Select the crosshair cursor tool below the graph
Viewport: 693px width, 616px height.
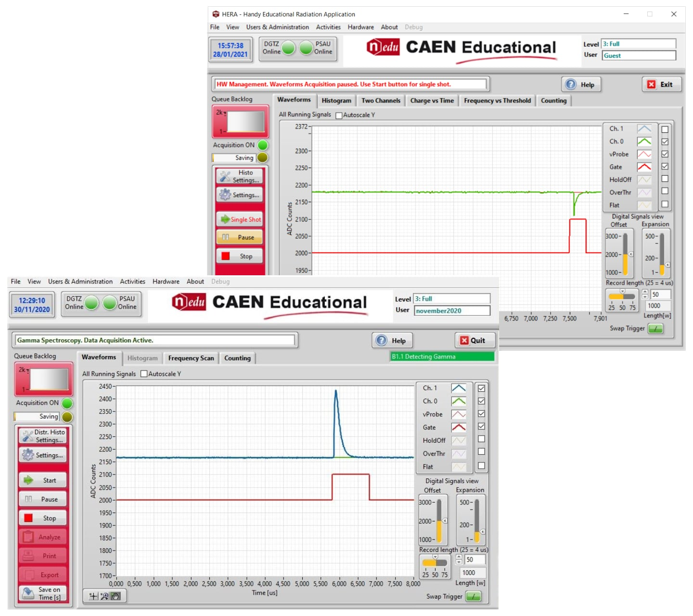94,596
